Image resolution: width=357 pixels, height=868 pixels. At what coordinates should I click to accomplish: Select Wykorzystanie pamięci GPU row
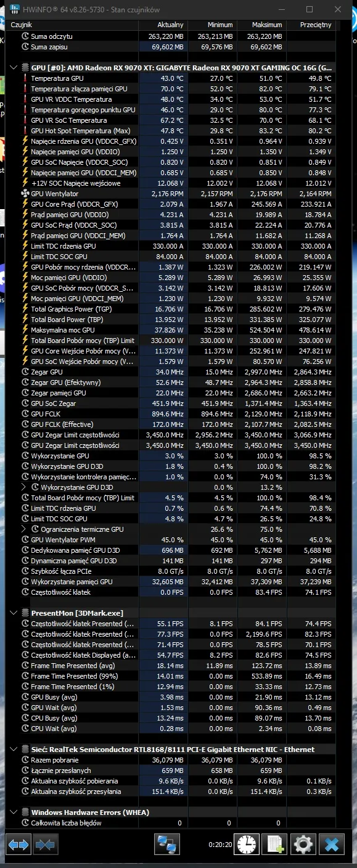click(171, 582)
